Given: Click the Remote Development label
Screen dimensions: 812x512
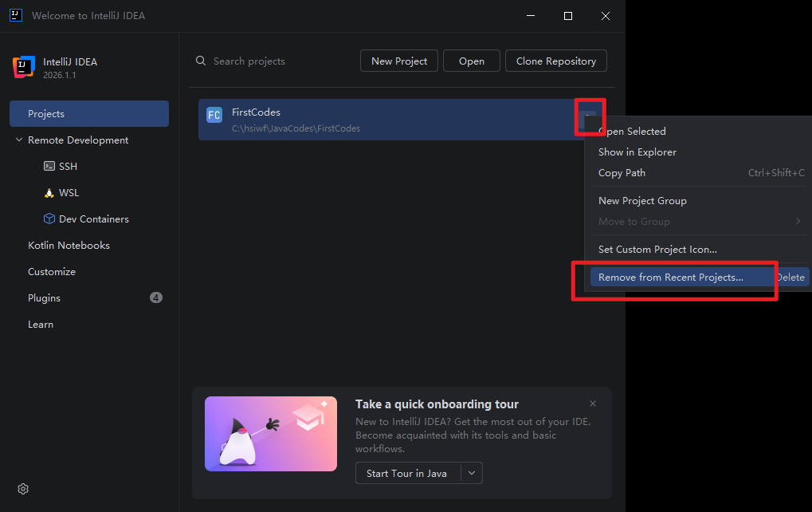Looking at the screenshot, I should tap(78, 140).
